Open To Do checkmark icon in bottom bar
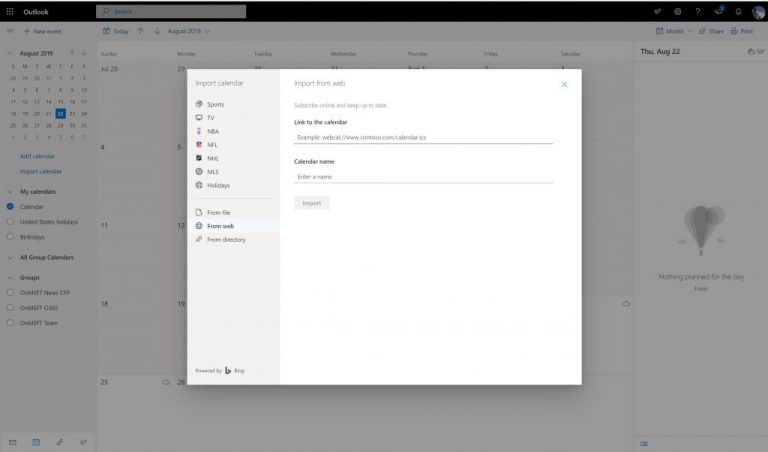The height and width of the screenshot is (452, 768). tap(83, 442)
